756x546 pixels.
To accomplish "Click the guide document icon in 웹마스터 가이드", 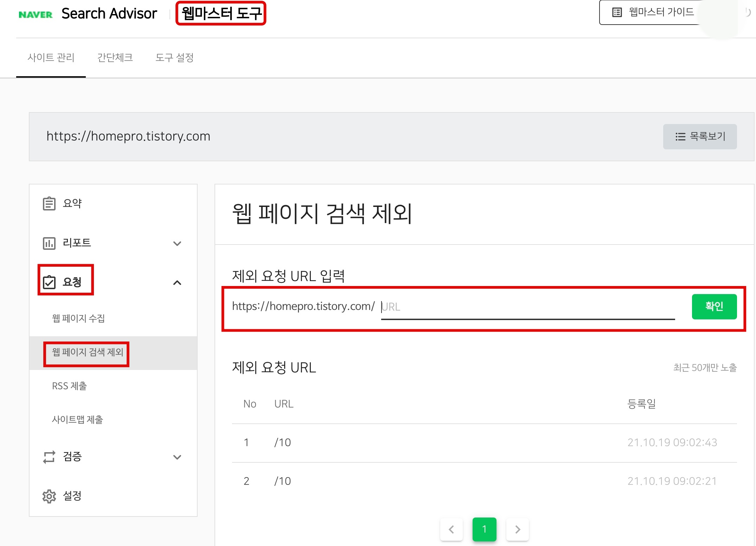I will tap(617, 12).
